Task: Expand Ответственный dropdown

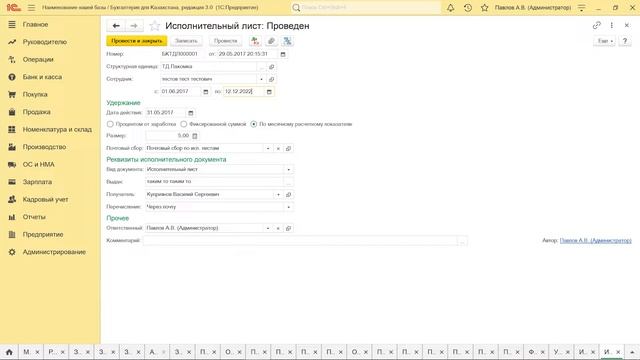Action: tap(268, 228)
